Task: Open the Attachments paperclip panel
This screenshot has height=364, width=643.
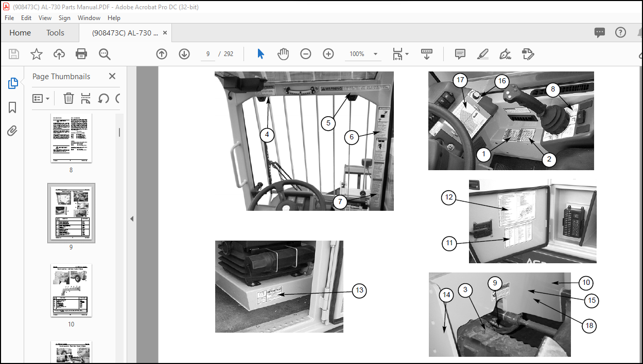Action: coord(13,131)
